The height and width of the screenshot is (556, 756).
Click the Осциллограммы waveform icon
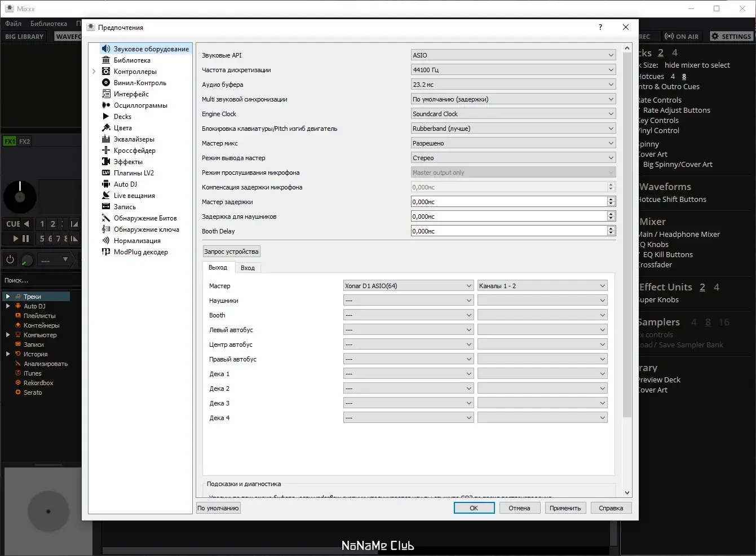tap(105, 105)
